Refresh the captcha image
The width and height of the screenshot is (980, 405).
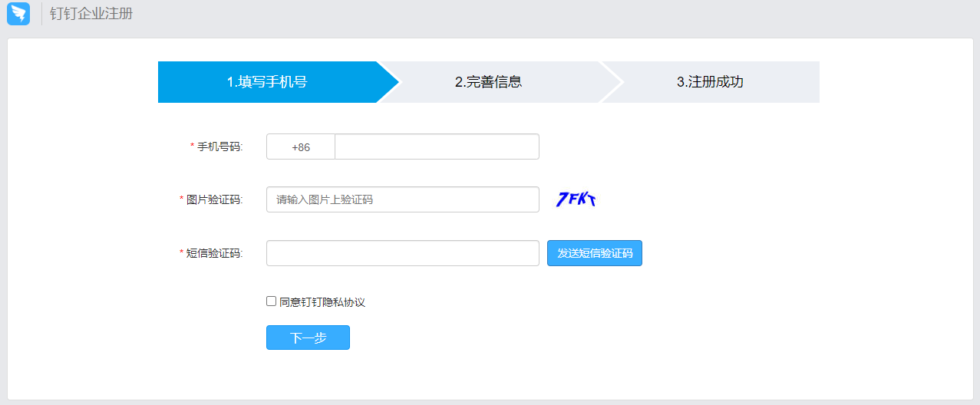pos(576,199)
